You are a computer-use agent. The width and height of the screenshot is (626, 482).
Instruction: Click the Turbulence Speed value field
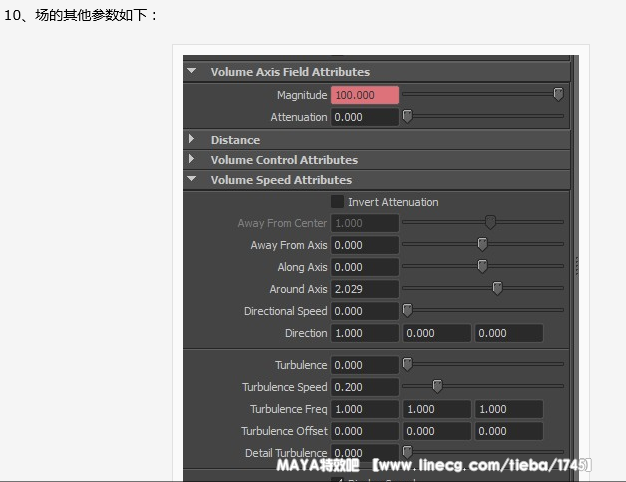pos(365,387)
